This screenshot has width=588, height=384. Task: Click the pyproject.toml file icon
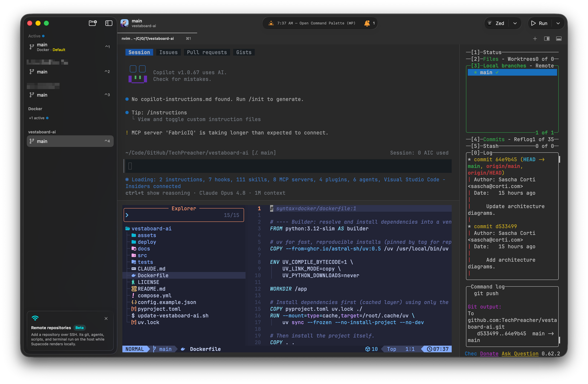(x=134, y=309)
